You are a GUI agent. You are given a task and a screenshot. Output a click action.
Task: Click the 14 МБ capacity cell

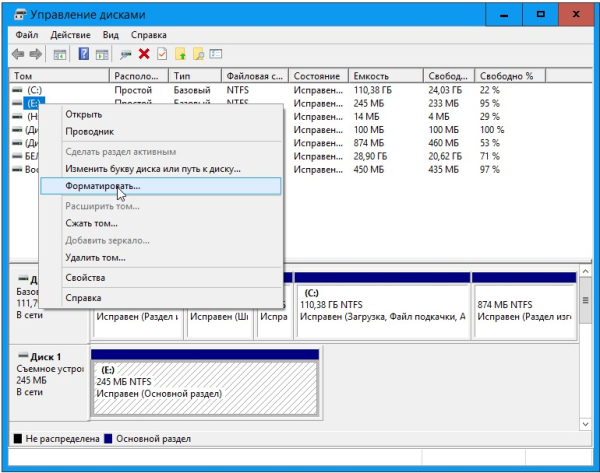(x=366, y=116)
